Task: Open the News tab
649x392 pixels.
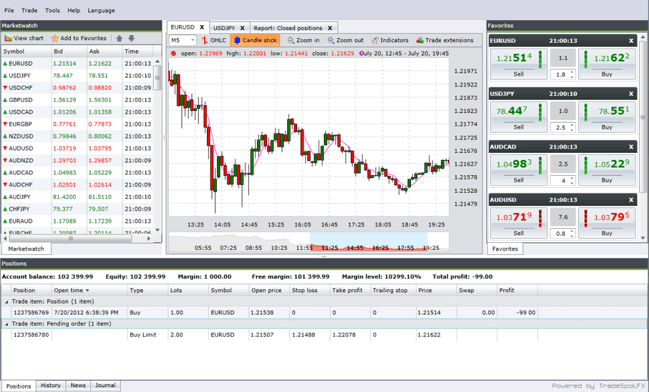Action: point(78,385)
